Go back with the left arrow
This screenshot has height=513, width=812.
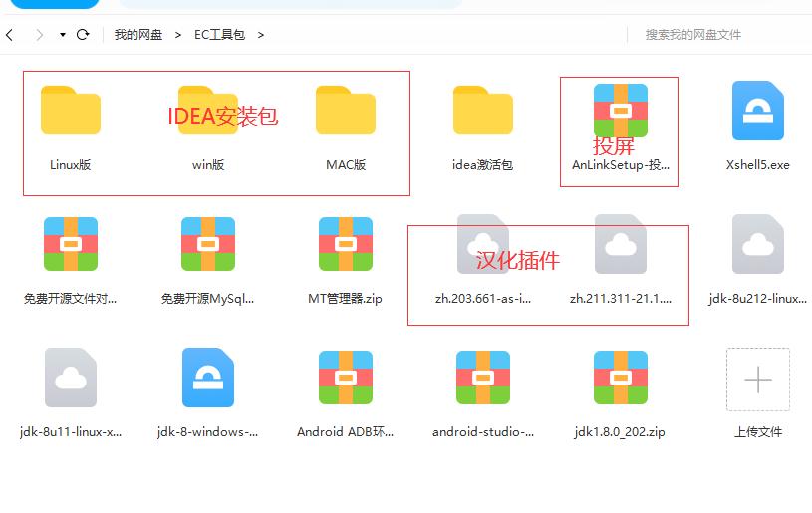click(x=9, y=35)
